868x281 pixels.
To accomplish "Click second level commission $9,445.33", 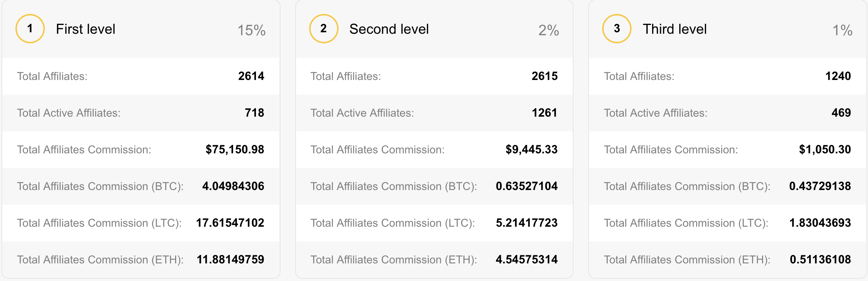I will [x=532, y=149].
